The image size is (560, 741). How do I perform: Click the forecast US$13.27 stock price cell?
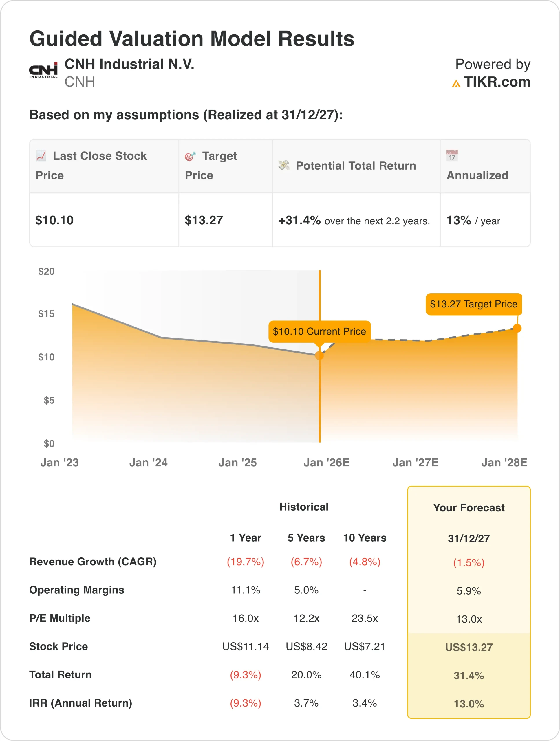click(x=469, y=647)
